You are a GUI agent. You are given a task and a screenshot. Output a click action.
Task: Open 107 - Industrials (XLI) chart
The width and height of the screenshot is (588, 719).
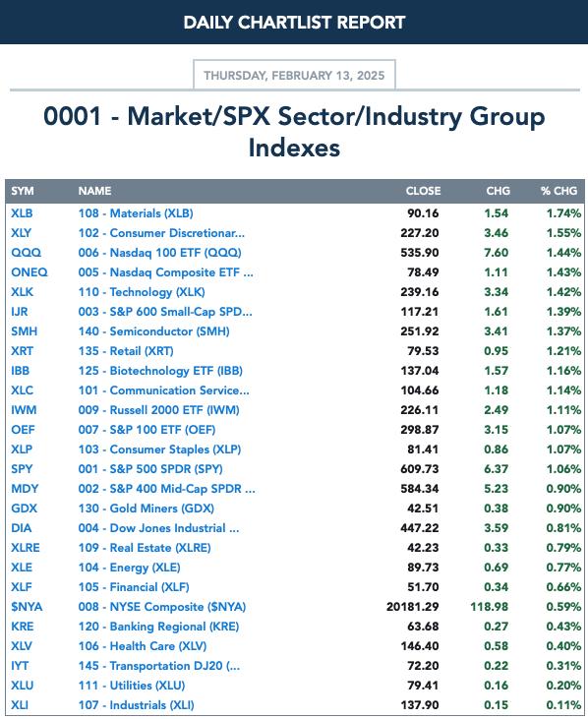pyautogui.click(x=136, y=705)
